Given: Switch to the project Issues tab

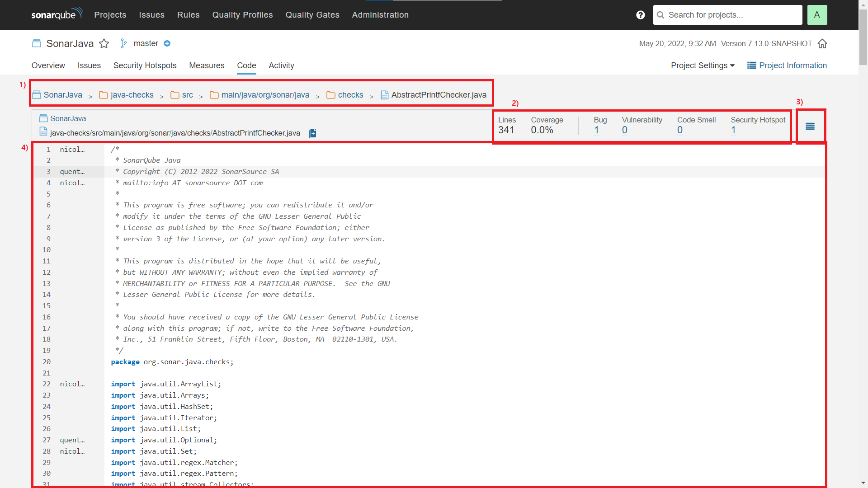Looking at the screenshot, I should (x=89, y=66).
